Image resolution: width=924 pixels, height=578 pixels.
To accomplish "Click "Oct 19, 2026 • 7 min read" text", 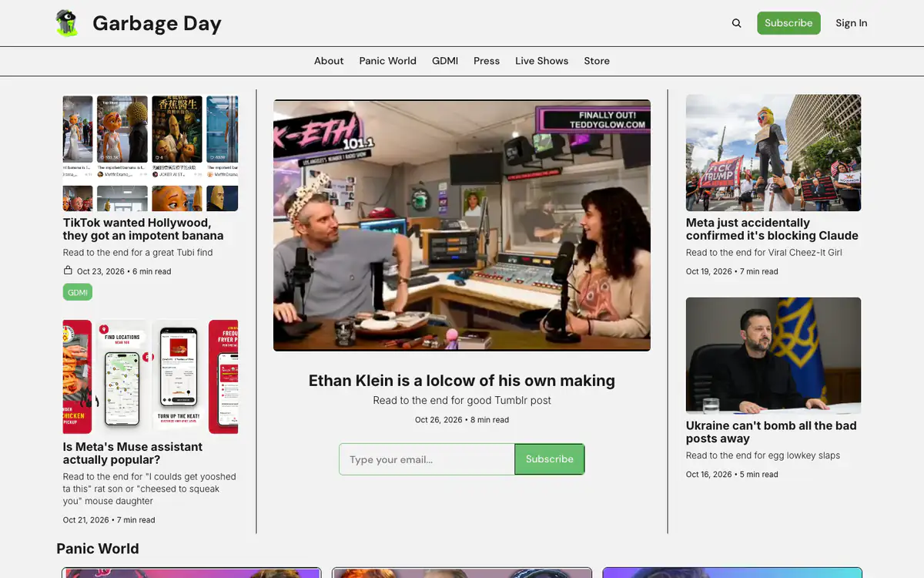I will coord(732,271).
